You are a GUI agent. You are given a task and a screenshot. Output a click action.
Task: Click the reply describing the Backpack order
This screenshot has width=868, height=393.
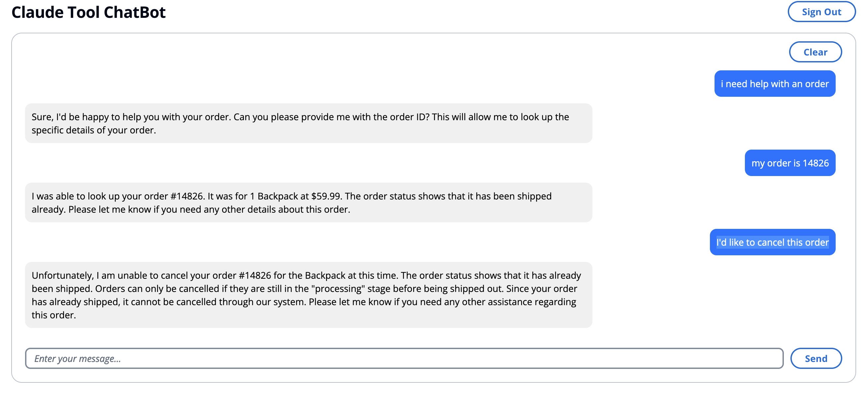(308, 202)
